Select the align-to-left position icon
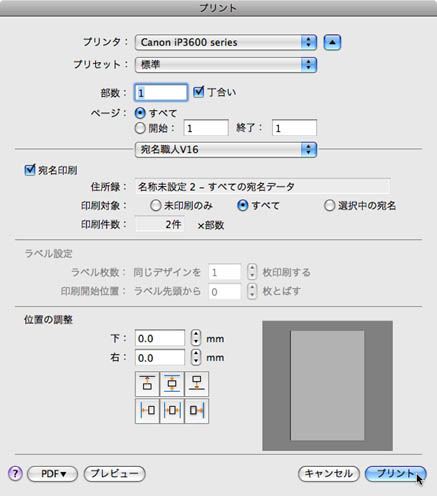437x496 pixels. pos(147,411)
